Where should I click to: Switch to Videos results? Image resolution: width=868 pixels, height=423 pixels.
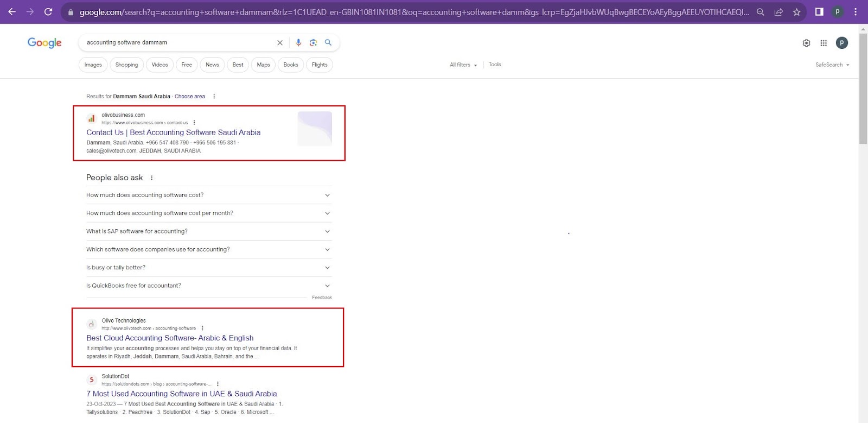point(159,65)
